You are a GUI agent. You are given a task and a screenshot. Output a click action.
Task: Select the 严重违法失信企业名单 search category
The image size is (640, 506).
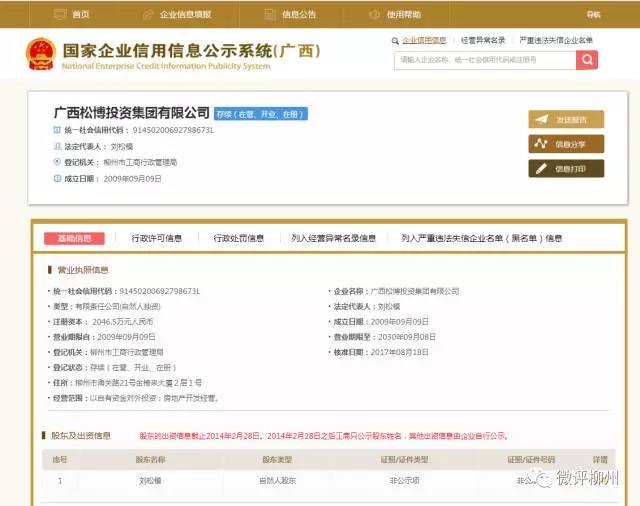point(556,40)
